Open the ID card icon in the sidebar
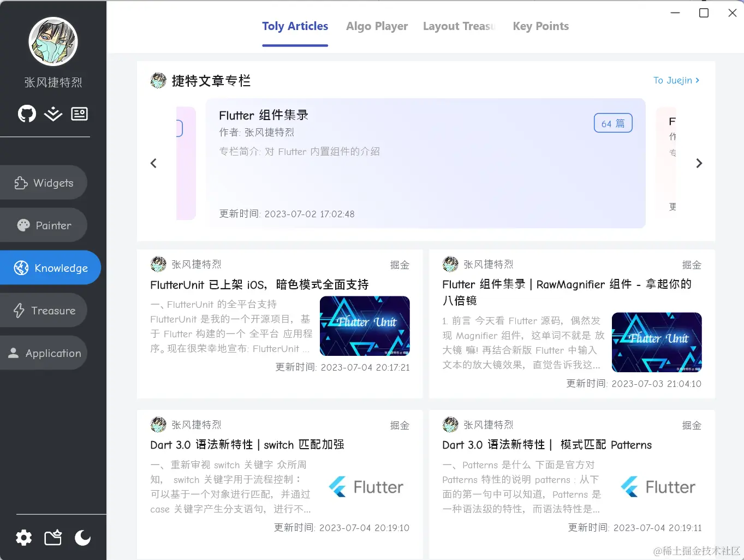744x560 pixels. (x=79, y=114)
